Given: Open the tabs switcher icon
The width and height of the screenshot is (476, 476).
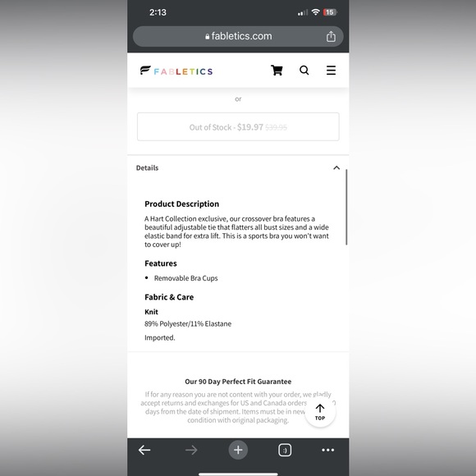Looking at the screenshot, I should coord(285,450).
